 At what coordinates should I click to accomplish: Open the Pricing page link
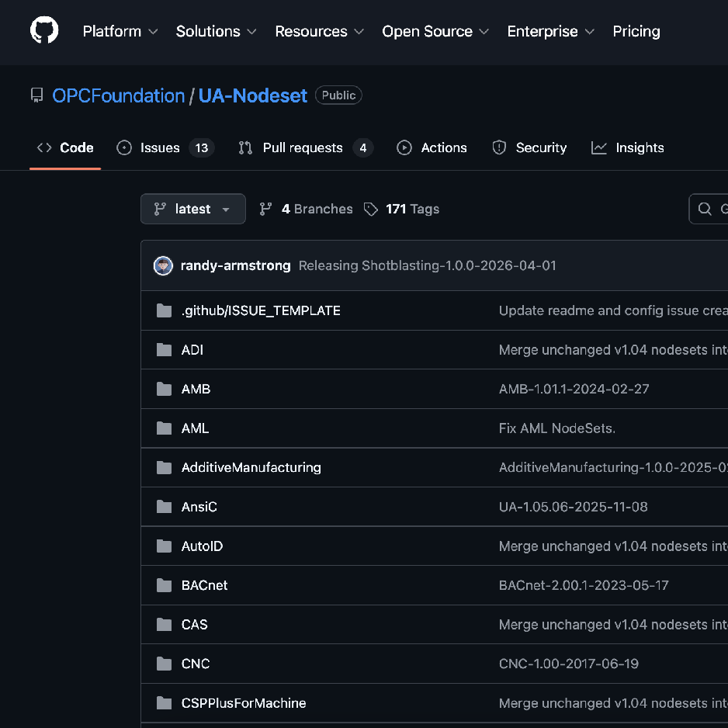tap(636, 32)
